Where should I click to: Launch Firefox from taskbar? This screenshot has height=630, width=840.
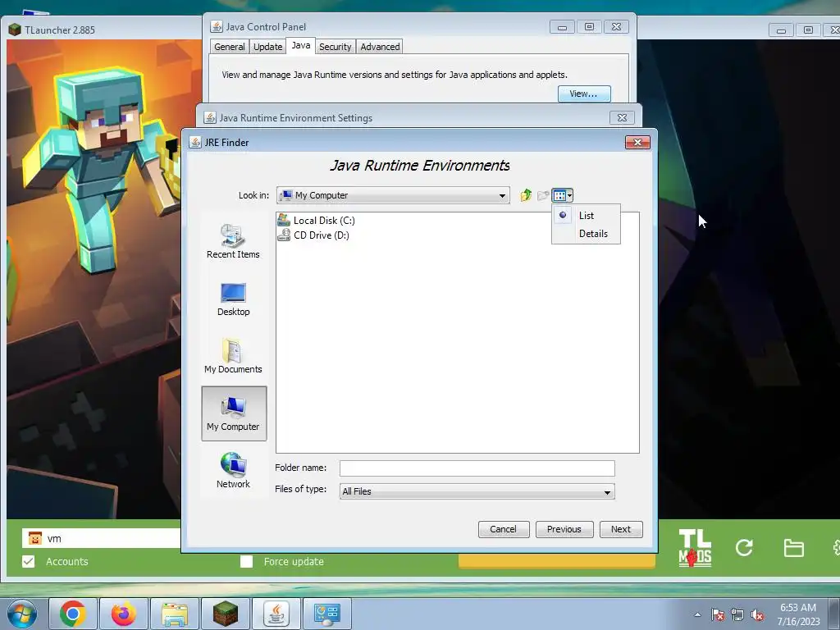pos(124,614)
